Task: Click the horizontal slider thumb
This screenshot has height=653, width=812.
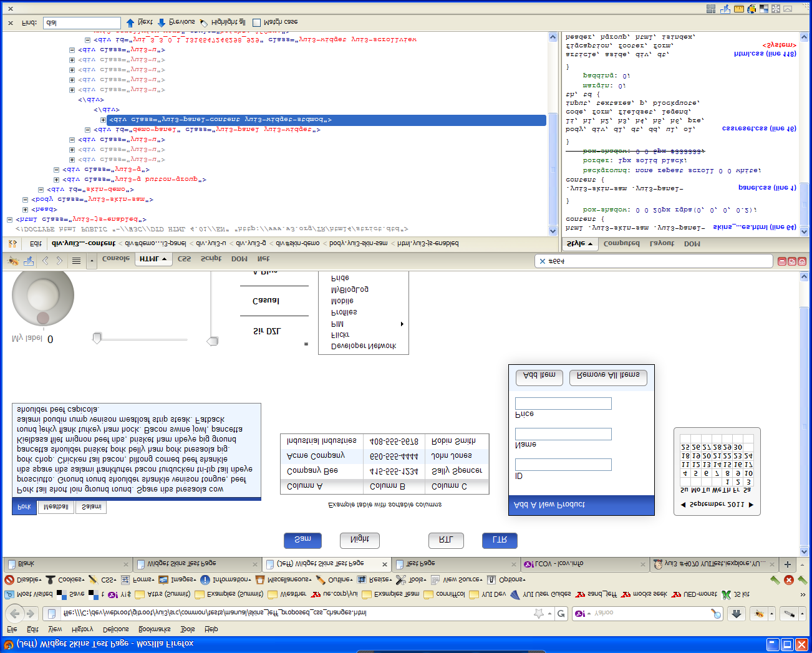Action: click(97, 338)
